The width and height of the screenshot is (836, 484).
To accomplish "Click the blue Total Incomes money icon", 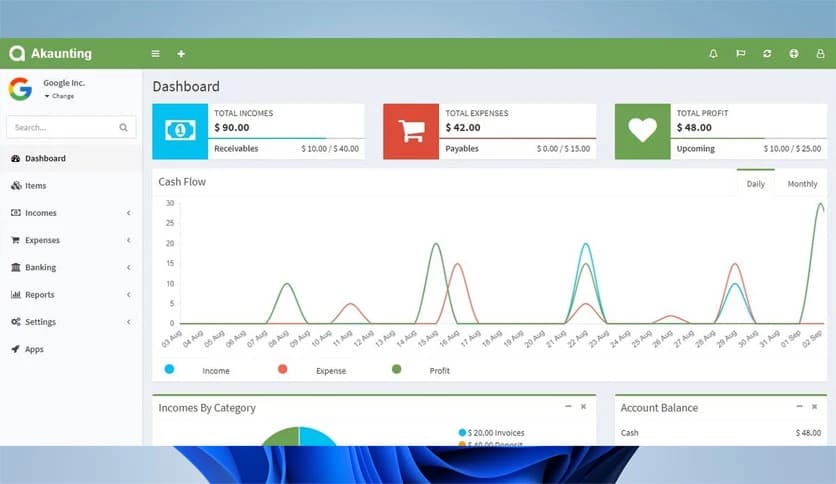I will tap(180, 131).
